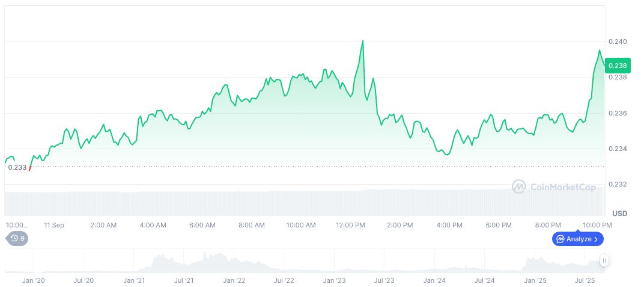Click the red 0.233 opening price marker
The image size is (644, 287).
[x=30, y=168]
